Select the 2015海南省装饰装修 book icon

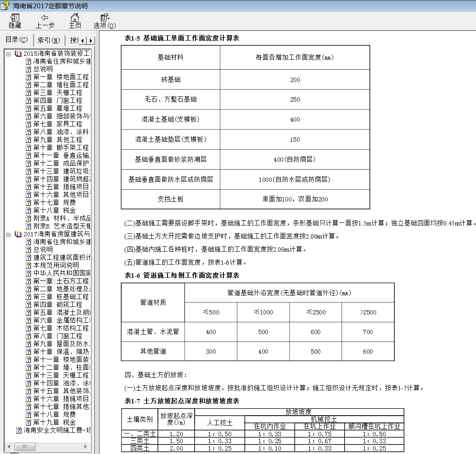pyautogui.click(x=18, y=54)
